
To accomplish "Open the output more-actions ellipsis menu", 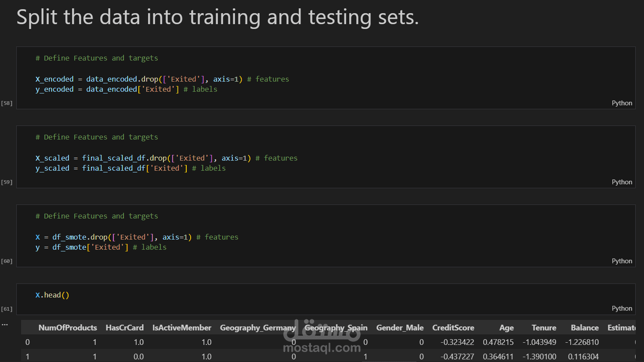I will point(5,325).
